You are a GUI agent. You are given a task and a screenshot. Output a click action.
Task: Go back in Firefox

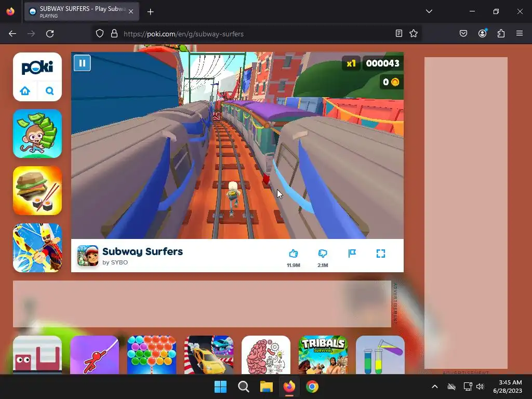[12, 34]
